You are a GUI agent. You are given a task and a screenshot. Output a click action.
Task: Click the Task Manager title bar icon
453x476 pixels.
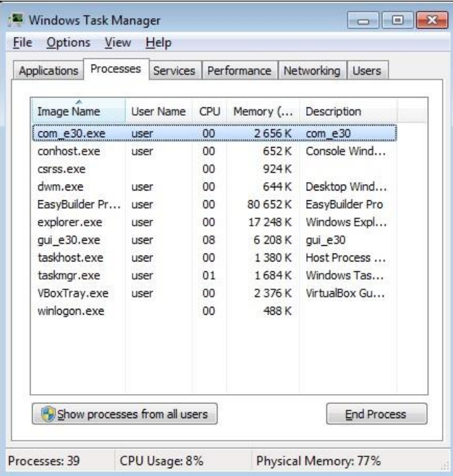[x=16, y=20]
